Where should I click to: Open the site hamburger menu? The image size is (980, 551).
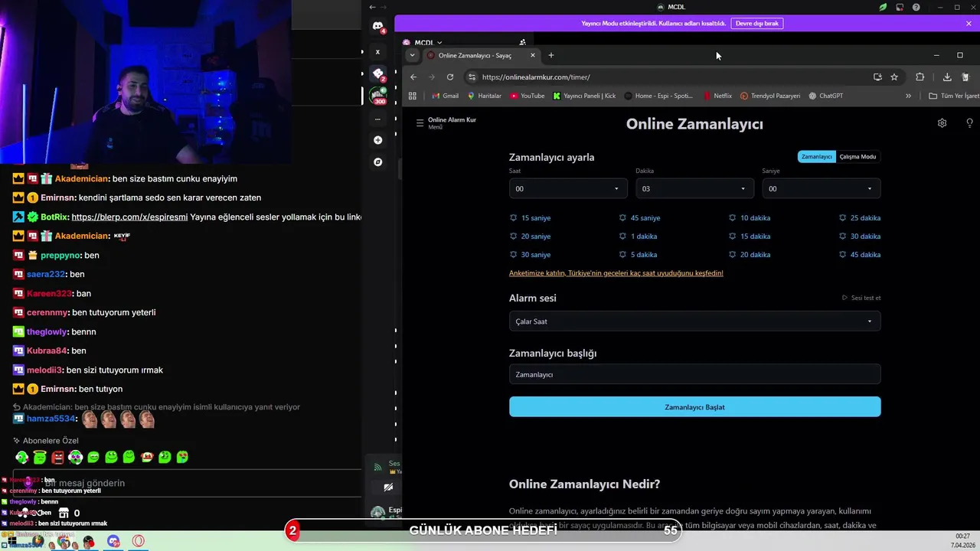point(420,122)
